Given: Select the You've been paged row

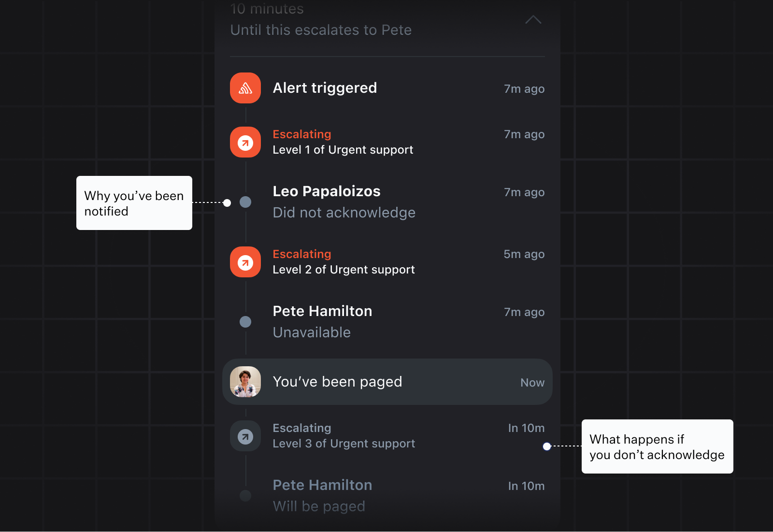Looking at the screenshot, I should coord(386,382).
